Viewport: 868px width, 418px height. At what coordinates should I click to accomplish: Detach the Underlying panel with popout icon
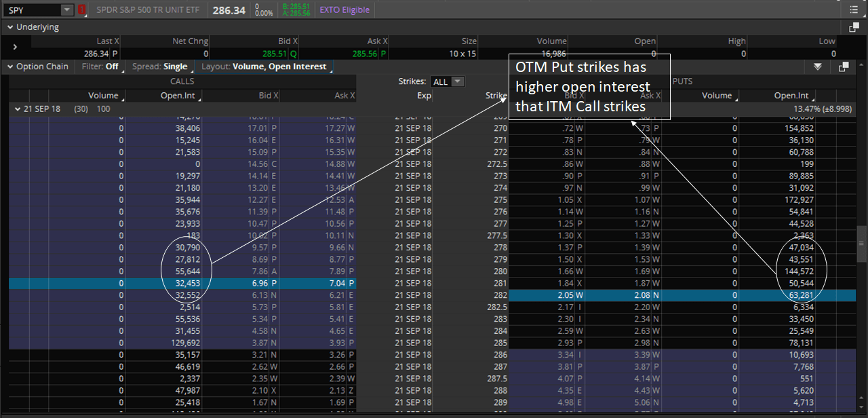coord(854,27)
